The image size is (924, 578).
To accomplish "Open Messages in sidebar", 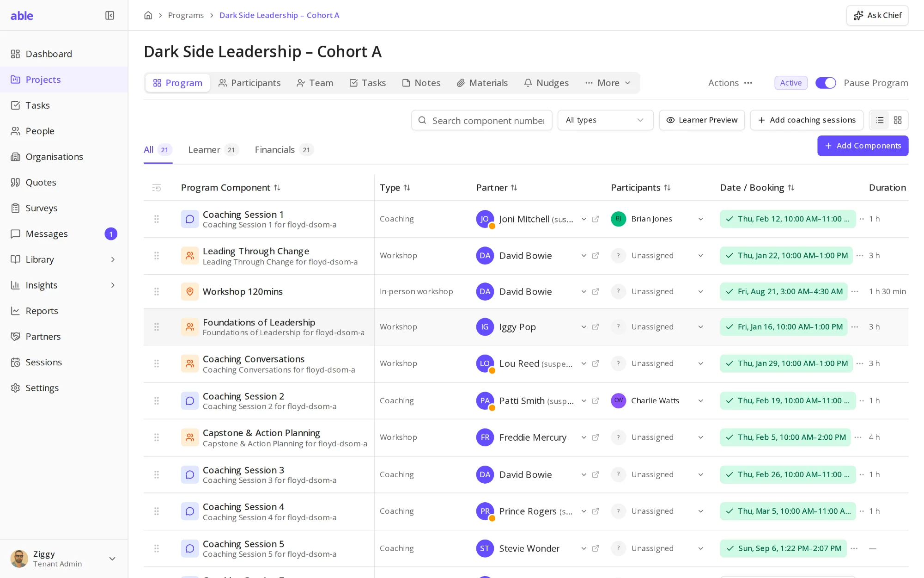I will click(x=64, y=234).
